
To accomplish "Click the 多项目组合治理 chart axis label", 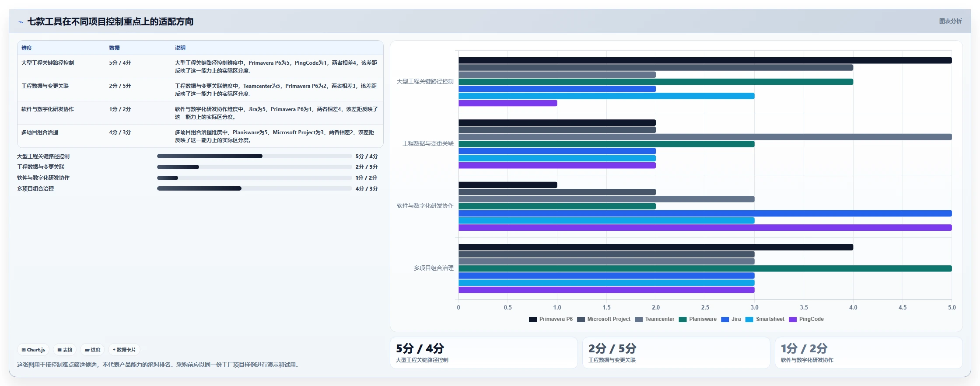I will point(434,268).
